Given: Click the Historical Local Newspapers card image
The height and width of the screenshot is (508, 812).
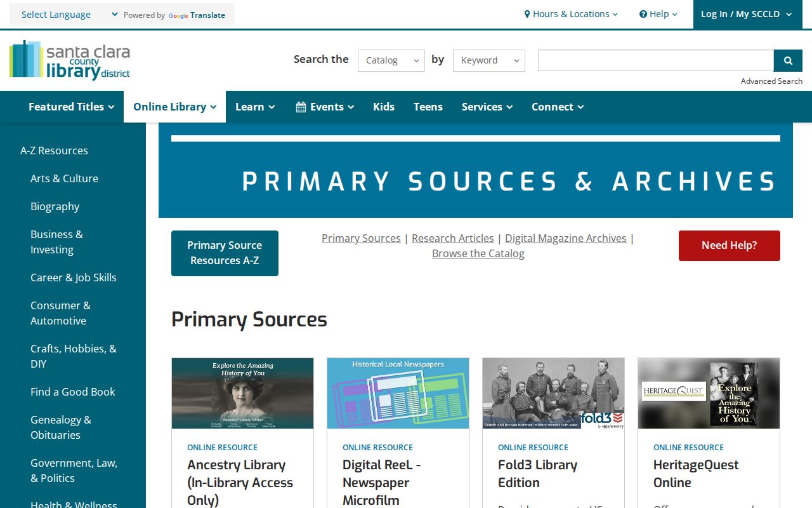Looking at the screenshot, I should tap(398, 393).
